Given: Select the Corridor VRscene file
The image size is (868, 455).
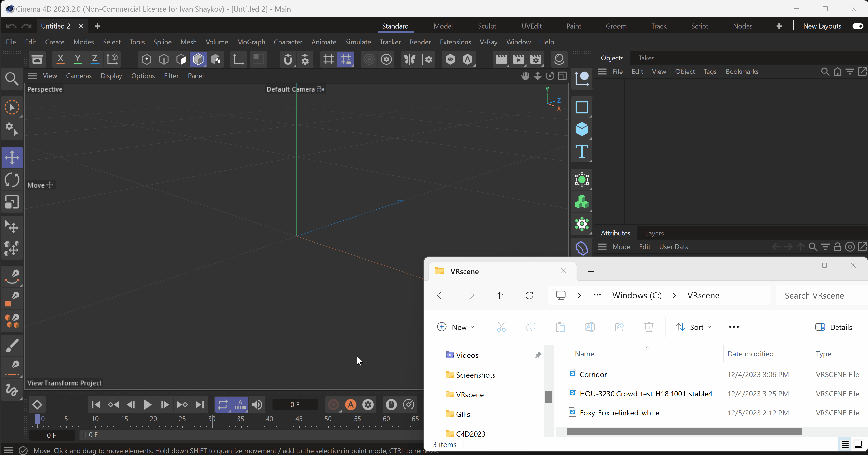Looking at the screenshot, I should (593, 374).
